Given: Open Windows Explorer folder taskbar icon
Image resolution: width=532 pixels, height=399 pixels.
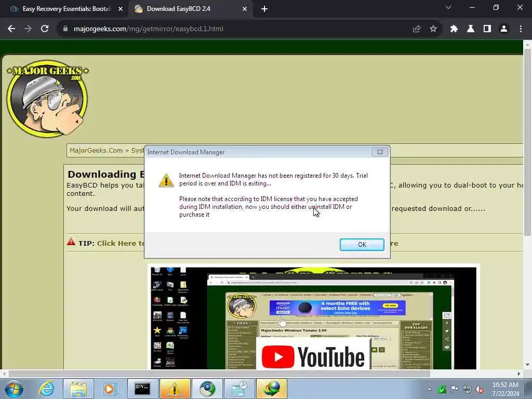Looking at the screenshot, I should pos(78,389).
